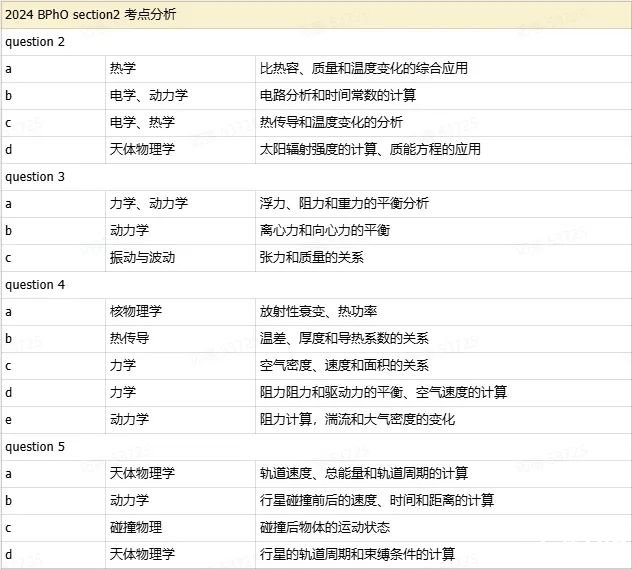The width and height of the screenshot is (632, 569).
Task: Select "动力学" in question 4 row e
Action: click(x=180, y=420)
